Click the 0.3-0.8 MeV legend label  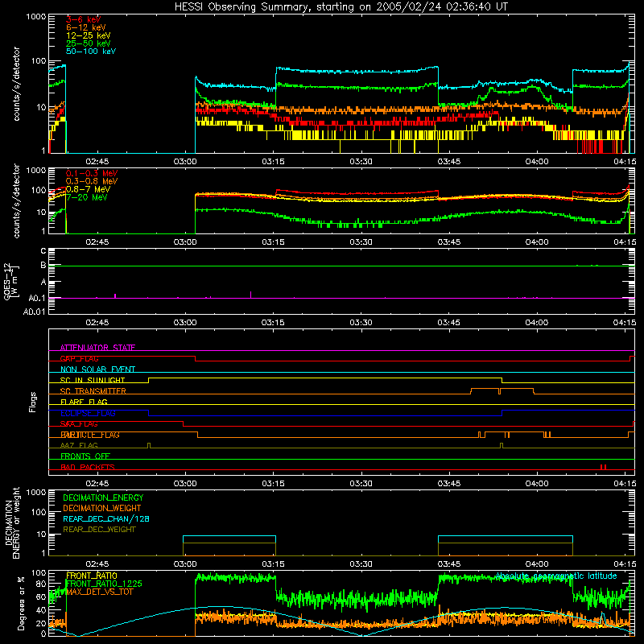tap(92, 181)
